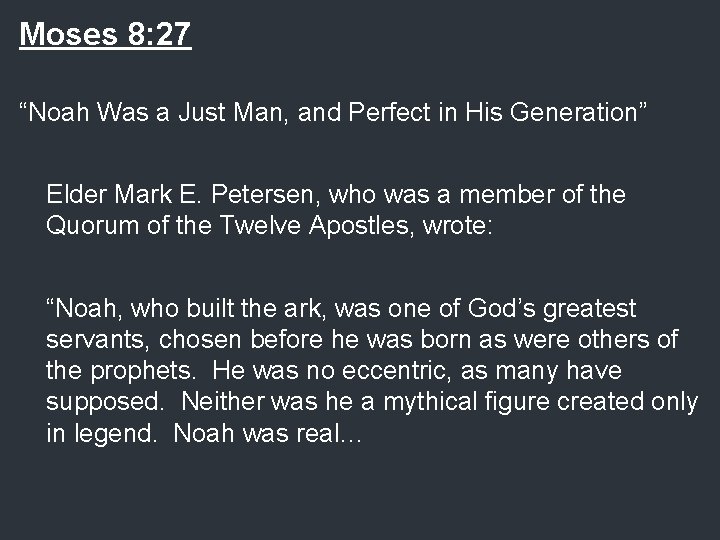
Task: Click the words others of
Action: click(628, 339)
